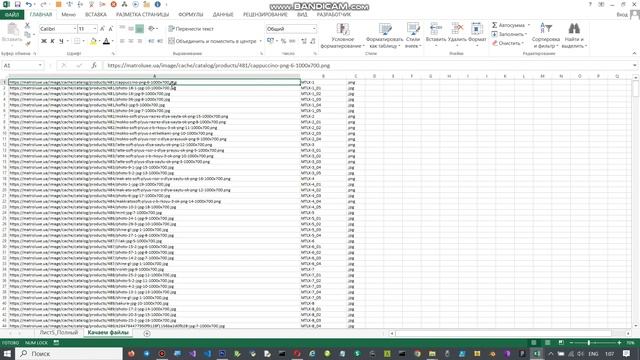Viewport: 640px width, 360px height.
Task: Switch to the ВСТАВКА tab
Action: tap(96, 15)
